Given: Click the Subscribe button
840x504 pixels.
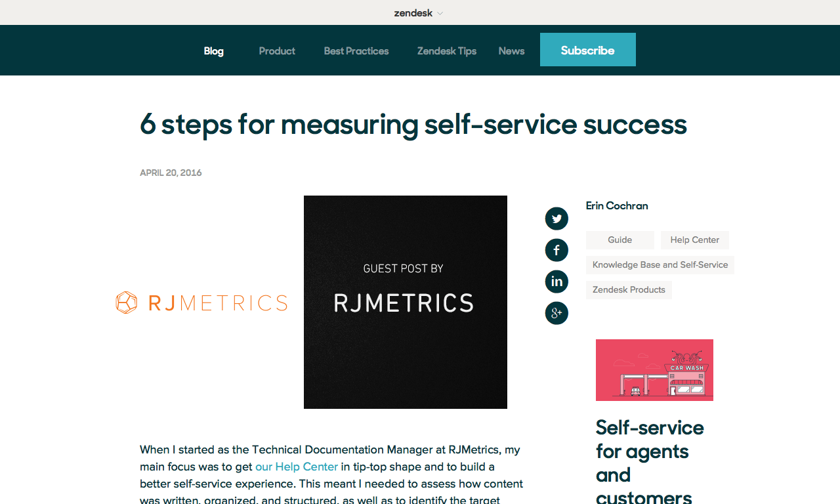Looking at the screenshot, I should tap(588, 50).
